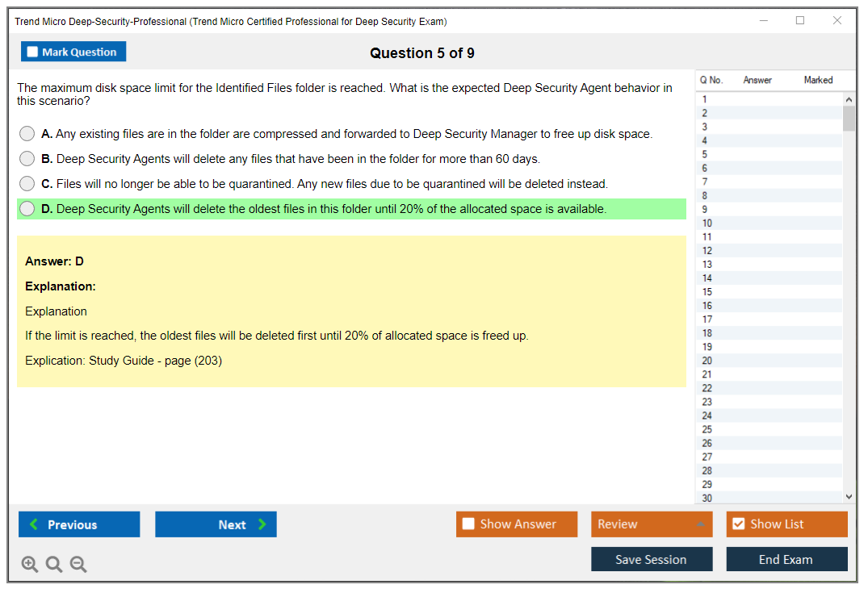Uncheck the Show List checkbox
This screenshot has width=868, height=593.
[738, 524]
